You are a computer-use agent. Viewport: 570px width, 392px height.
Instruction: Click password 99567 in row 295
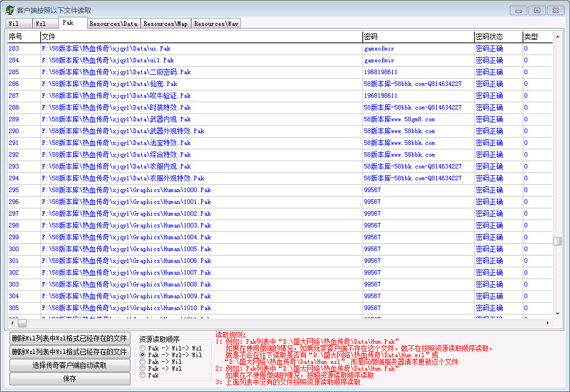(372, 190)
